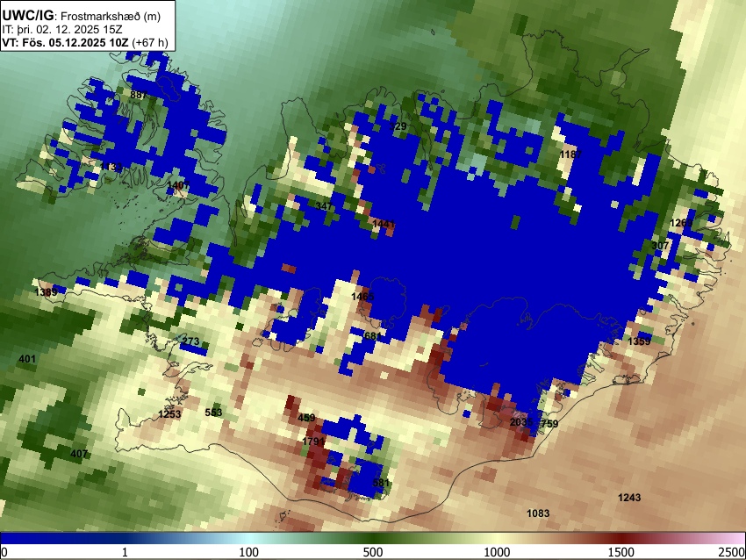Viewport: 746px width, 560px height.
Task: Click the UWC/IG Frostmarkshæð (m) title text
Action: pyautogui.click(x=82, y=16)
